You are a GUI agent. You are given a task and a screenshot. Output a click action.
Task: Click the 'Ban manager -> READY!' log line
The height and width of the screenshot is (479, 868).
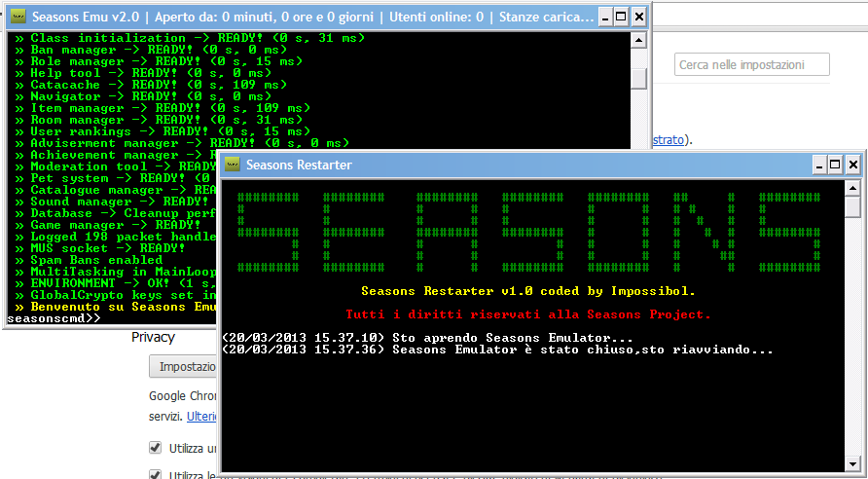coord(151,50)
